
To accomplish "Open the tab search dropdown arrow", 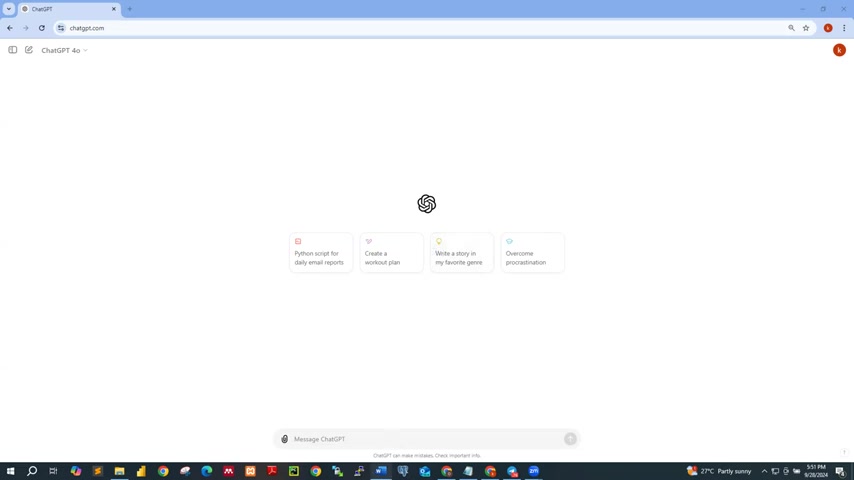I will click(x=9, y=9).
